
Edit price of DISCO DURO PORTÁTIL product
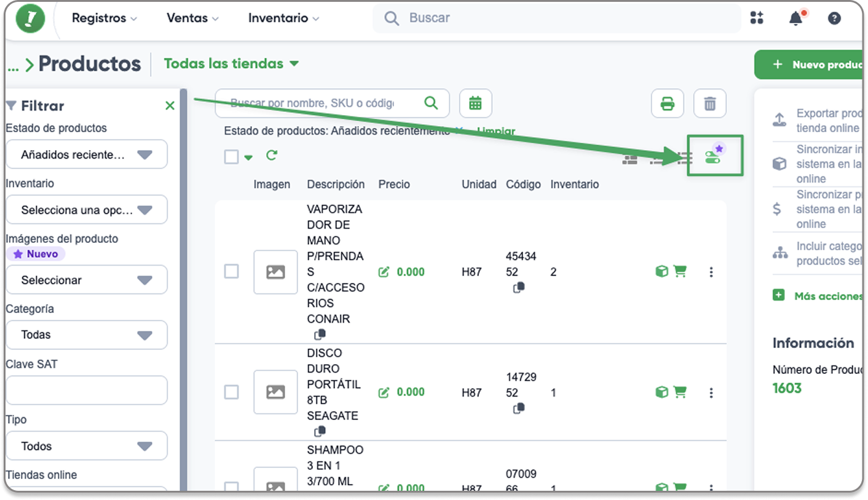384,392
